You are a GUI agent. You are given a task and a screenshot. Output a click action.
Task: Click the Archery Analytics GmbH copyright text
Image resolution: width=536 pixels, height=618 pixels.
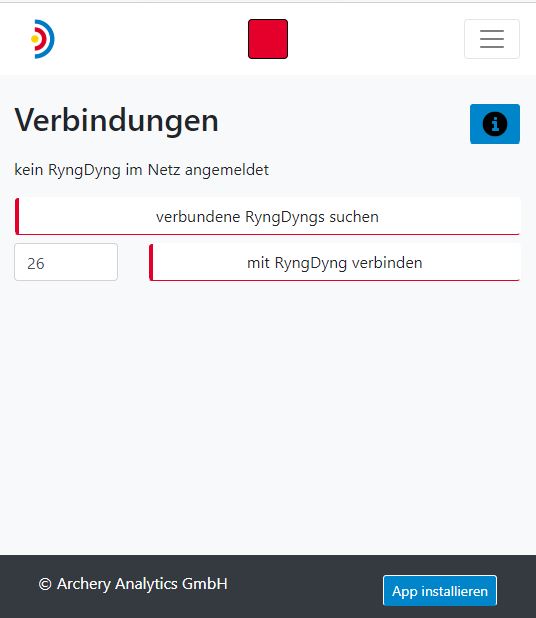point(133,584)
